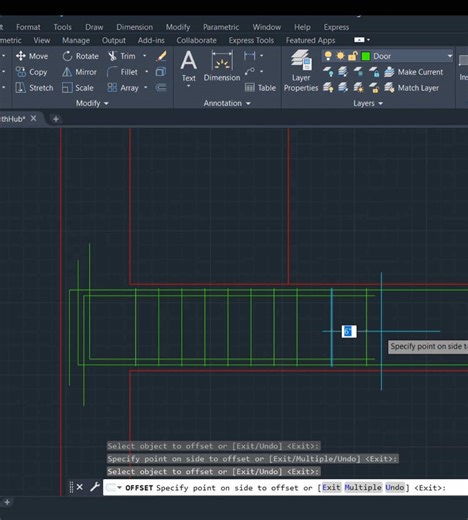Screen dimensions: 468x520
Task: Choose the Exit option in command line
Action: click(x=331, y=488)
